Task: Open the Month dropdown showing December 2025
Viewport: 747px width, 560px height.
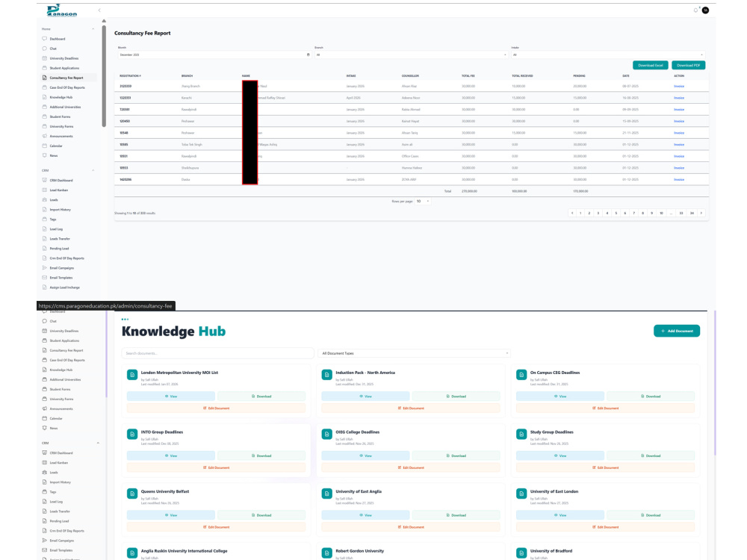Action: [214, 55]
